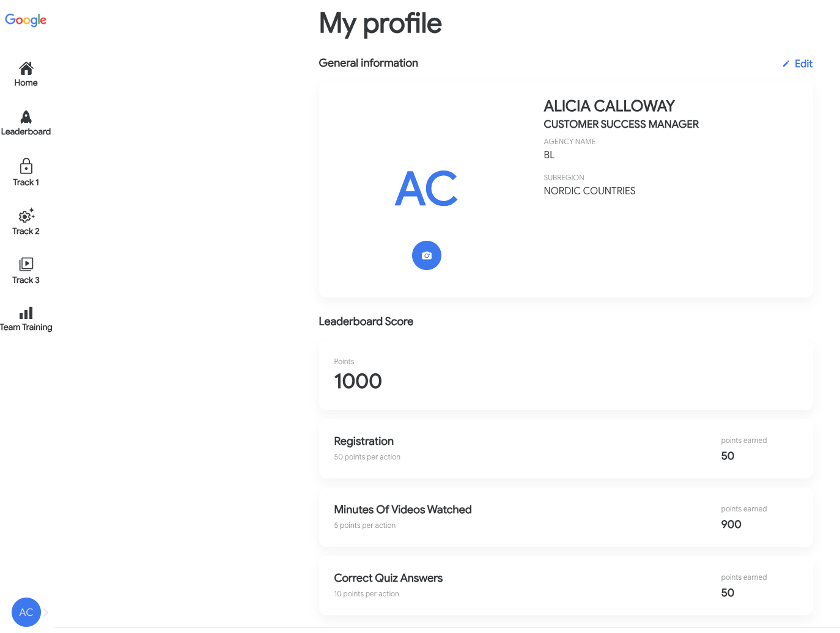Viewport: 840px width, 633px height.
Task: Click the Edit link for General information
Action: pyautogui.click(x=803, y=64)
